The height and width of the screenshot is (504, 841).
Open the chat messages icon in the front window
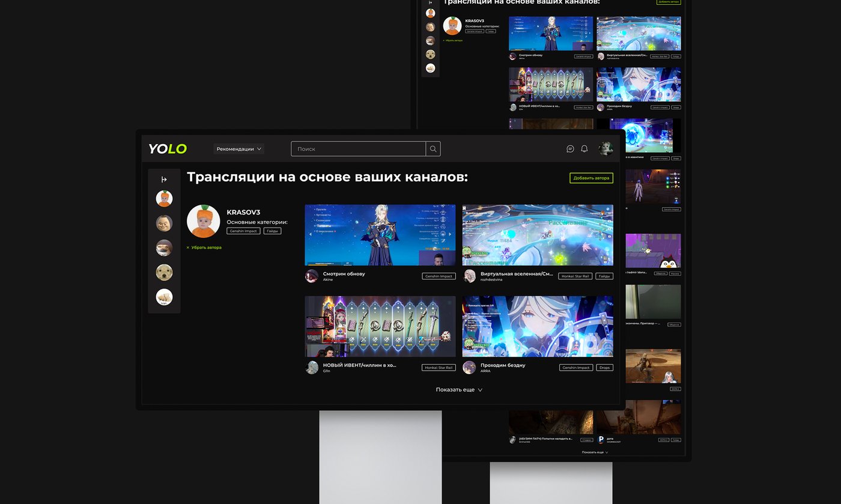(570, 149)
